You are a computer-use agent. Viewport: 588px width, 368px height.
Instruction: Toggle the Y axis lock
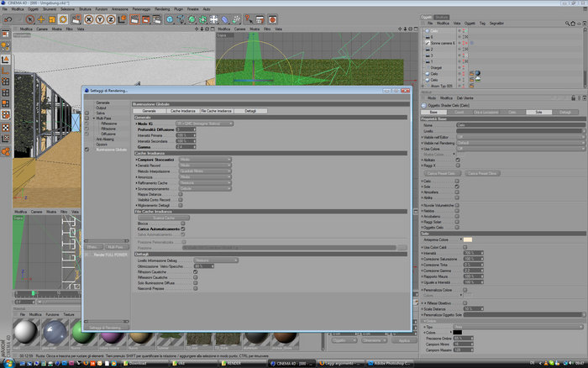point(100,19)
